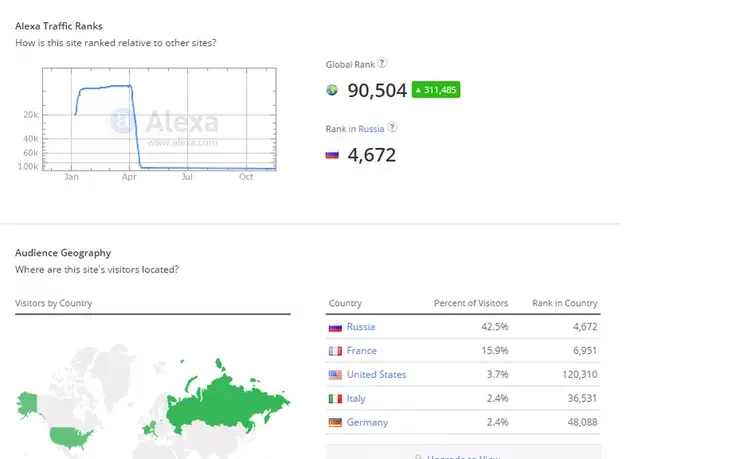
Task: Click the 2.4% value in the Italy row
Action: [498, 398]
